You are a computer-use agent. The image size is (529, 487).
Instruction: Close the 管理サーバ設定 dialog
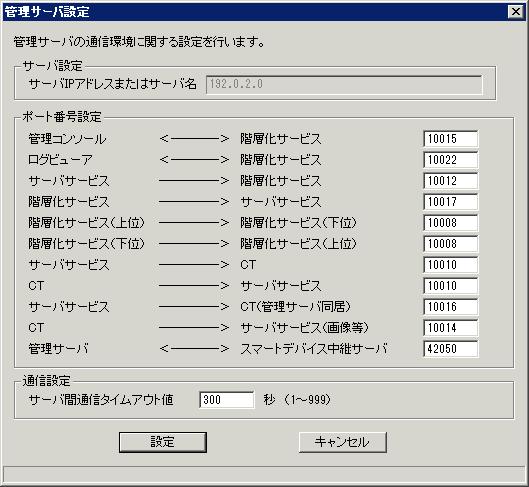pyautogui.click(x=516, y=12)
